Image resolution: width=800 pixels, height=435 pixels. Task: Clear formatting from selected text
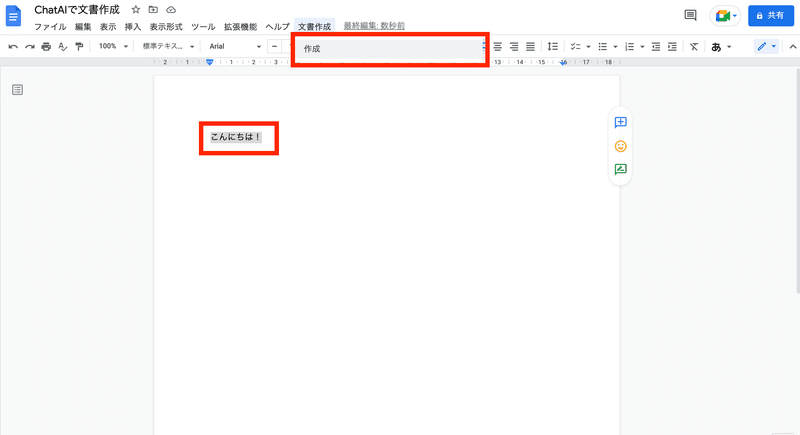(x=694, y=47)
